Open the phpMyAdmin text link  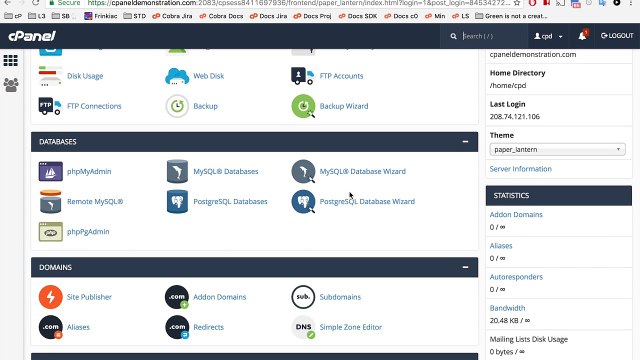(x=89, y=171)
